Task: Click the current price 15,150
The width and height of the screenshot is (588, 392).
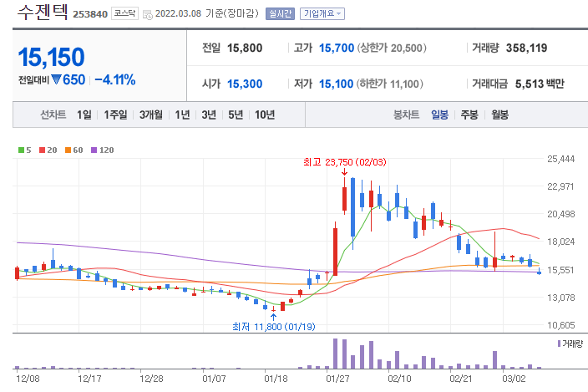Action: [x=52, y=58]
